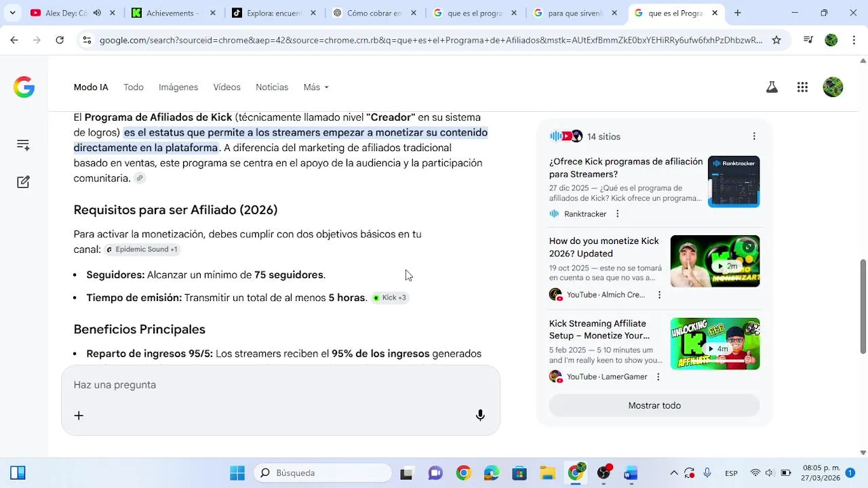
Task: Open a new browser tab
Action: (x=738, y=13)
